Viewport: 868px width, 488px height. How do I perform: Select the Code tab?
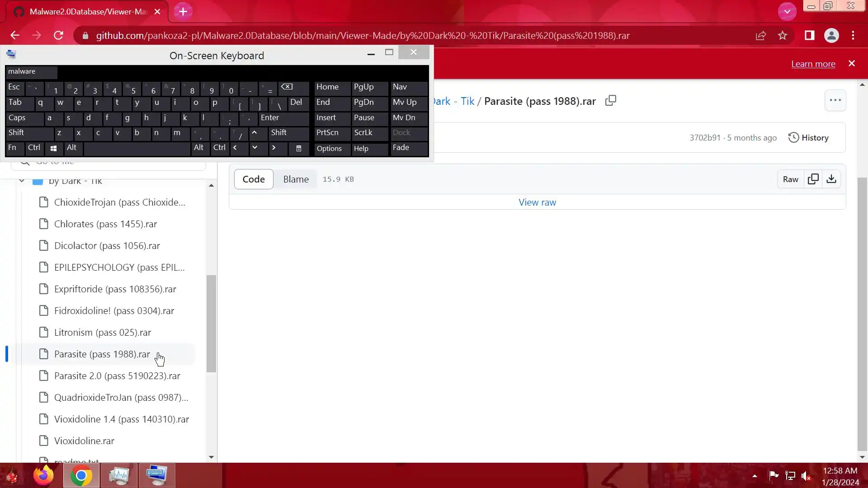pos(253,179)
